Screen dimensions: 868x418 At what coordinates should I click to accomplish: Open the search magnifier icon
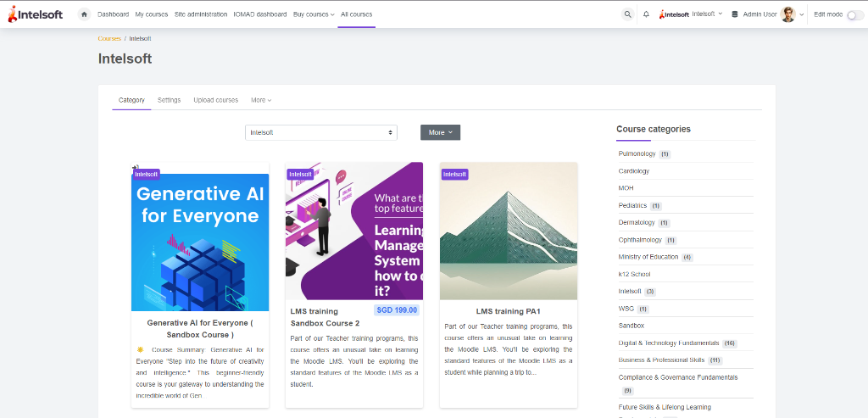627,14
